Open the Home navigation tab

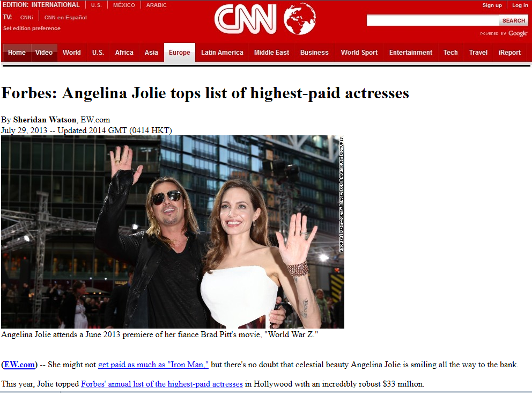pos(17,53)
